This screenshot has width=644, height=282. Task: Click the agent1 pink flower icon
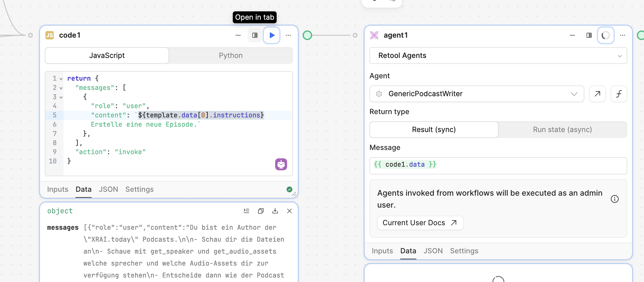click(374, 35)
